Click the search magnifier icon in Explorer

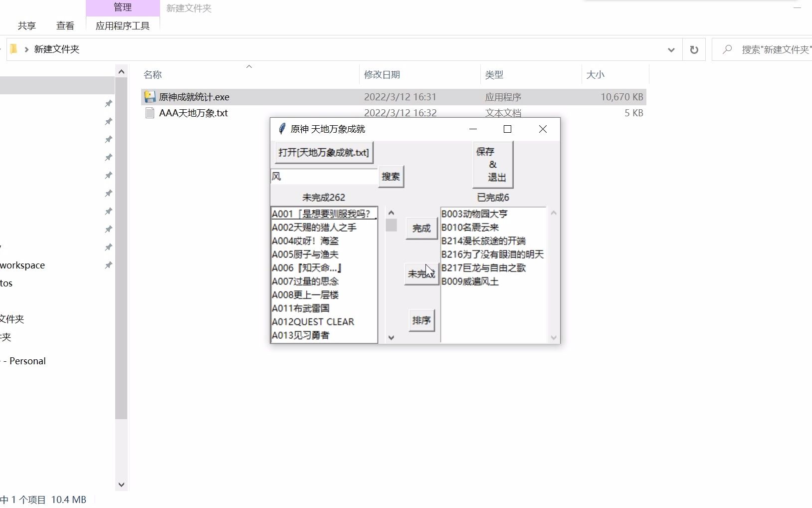[x=727, y=49]
